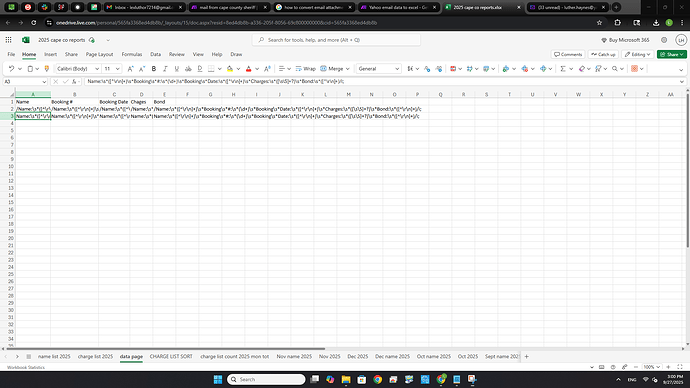Open the 100% zoom level dropdown
The height and width of the screenshot is (388, 690).
pyautogui.click(x=651, y=367)
